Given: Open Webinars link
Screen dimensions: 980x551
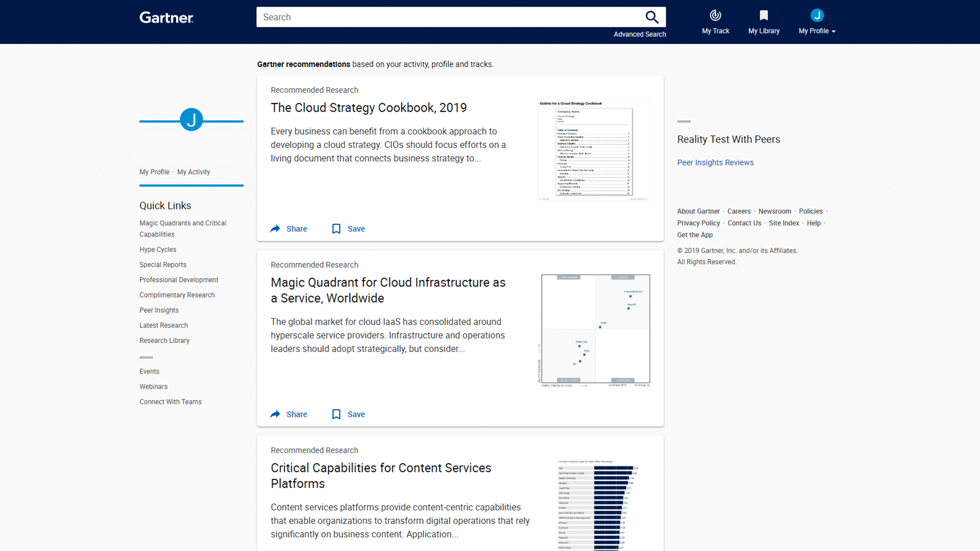Looking at the screenshot, I should 153,387.
